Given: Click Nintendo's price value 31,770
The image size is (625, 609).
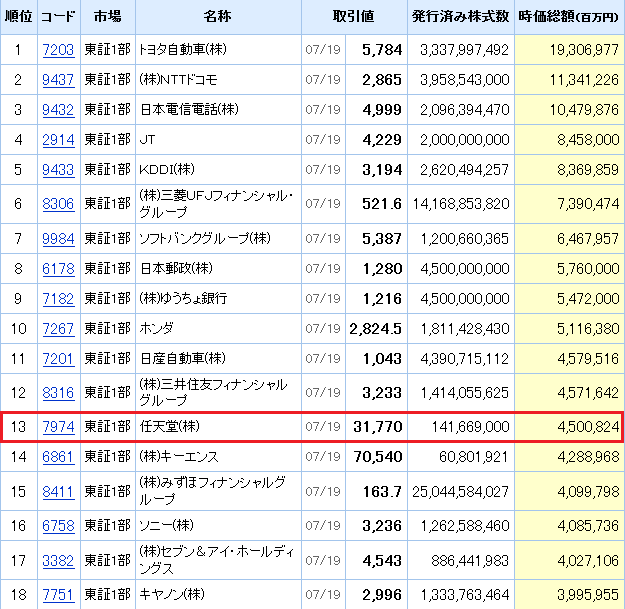Looking at the screenshot, I should tap(378, 427).
